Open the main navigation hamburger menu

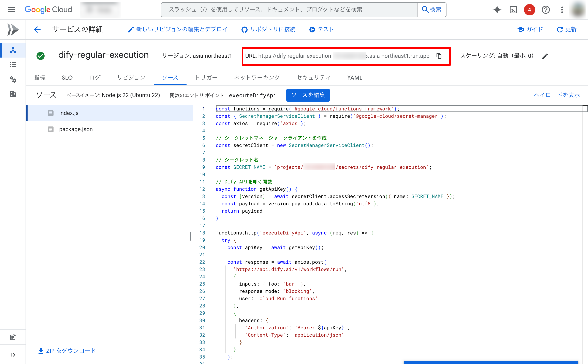coord(11,10)
